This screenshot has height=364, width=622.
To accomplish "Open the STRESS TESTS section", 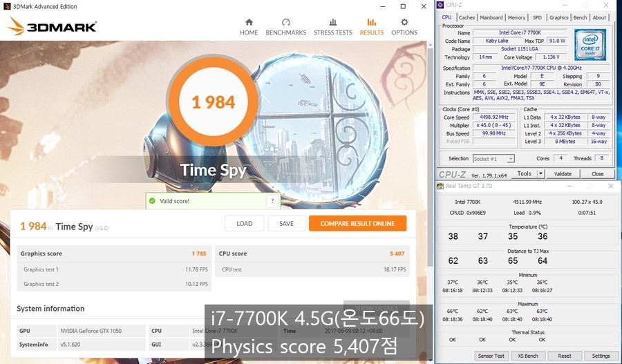I will click(x=333, y=28).
